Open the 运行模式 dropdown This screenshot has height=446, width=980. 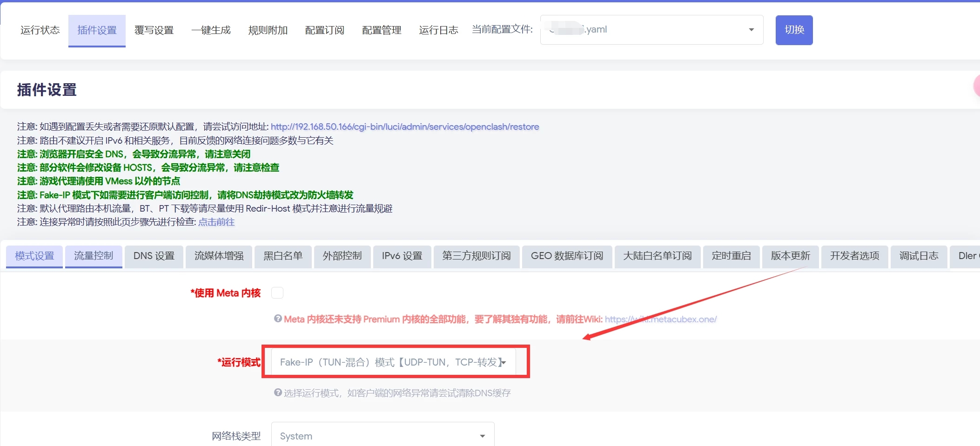click(x=393, y=362)
